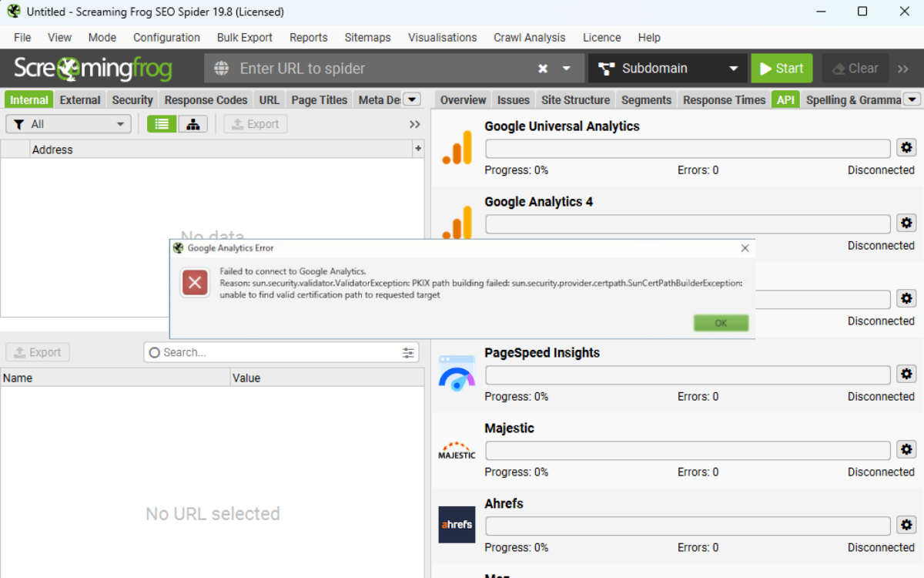Switch to Response Codes tab
Image resolution: width=924 pixels, height=578 pixels.
[206, 99]
